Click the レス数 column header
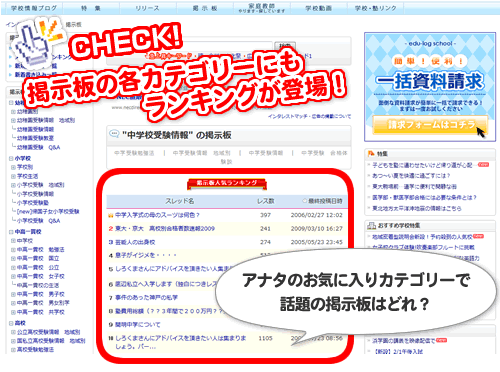Screen dimensions: 500x372 [265, 201]
